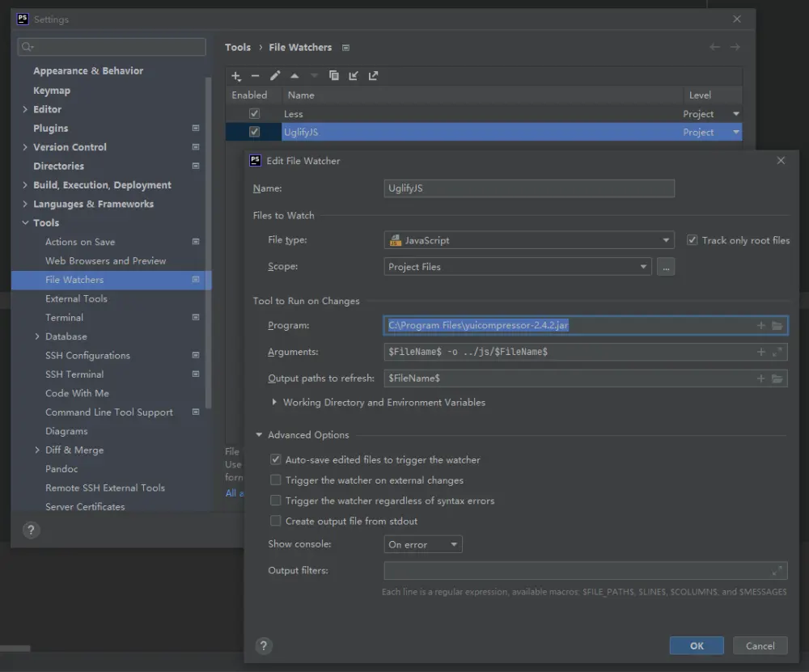
Task: Disable the UglifyJS file watcher checkbox
Action: click(254, 132)
